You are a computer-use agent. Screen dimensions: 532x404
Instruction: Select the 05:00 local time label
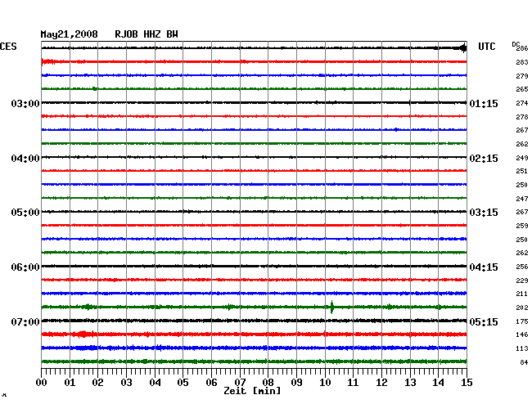pyautogui.click(x=25, y=213)
